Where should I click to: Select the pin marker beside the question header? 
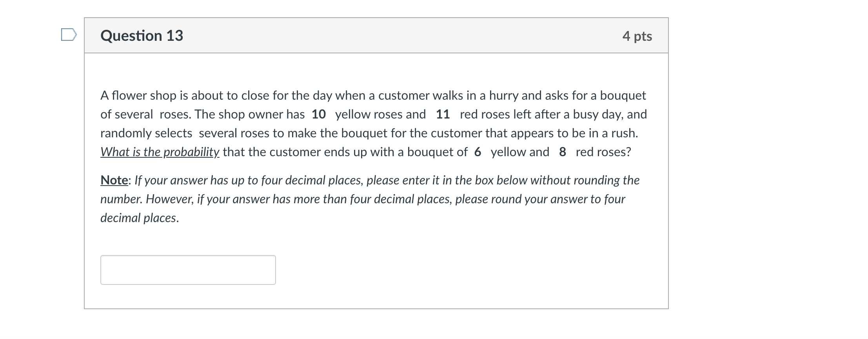pos(69,35)
